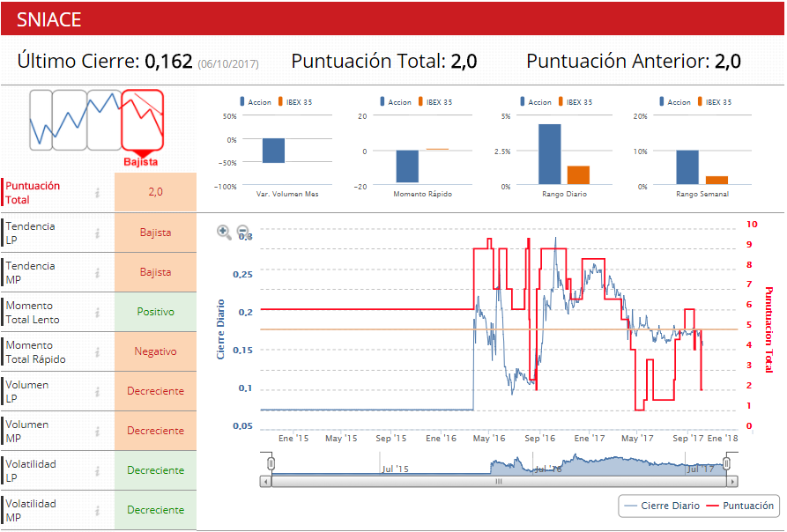
Task: Click the Decreciente value for Volatilidad MP
Action: (x=156, y=510)
